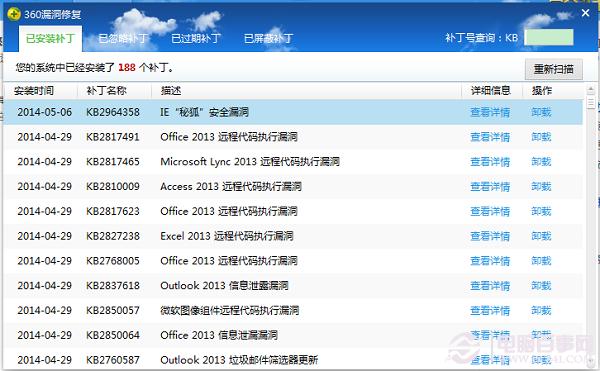Click the KB patch number search field
Viewport: 600px width, 371px height.
548,37
